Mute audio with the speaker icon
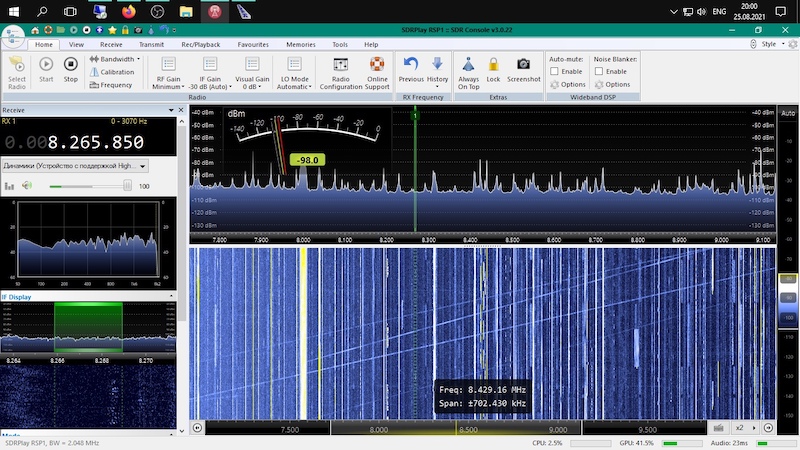The image size is (800, 450). click(27, 186)
